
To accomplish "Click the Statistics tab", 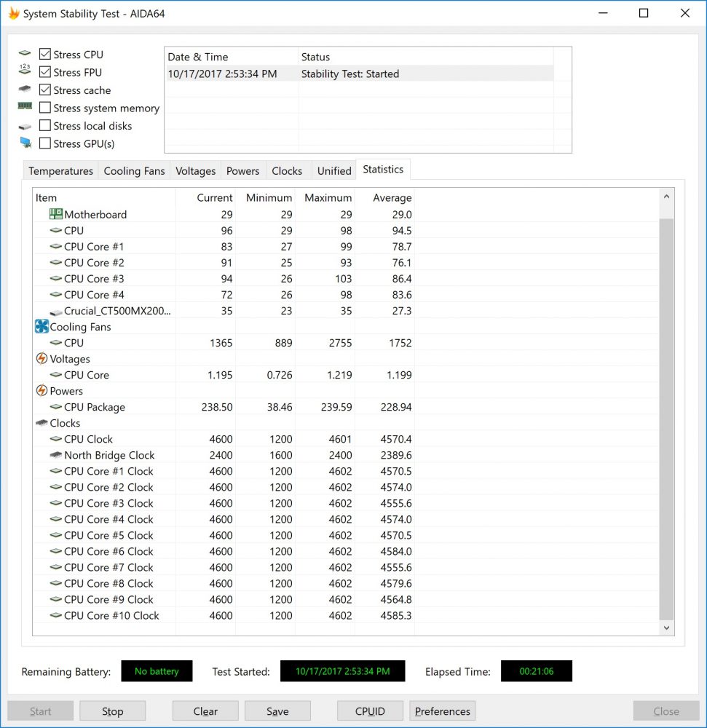I will point(383,170).
